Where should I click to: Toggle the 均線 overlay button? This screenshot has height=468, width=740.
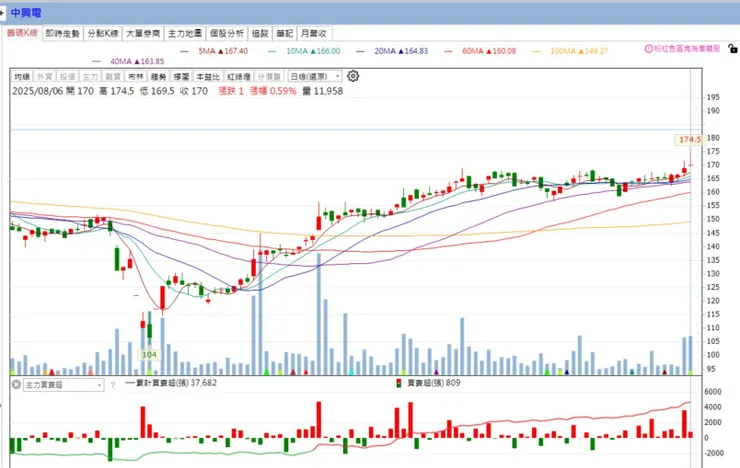tap(22, 76)
